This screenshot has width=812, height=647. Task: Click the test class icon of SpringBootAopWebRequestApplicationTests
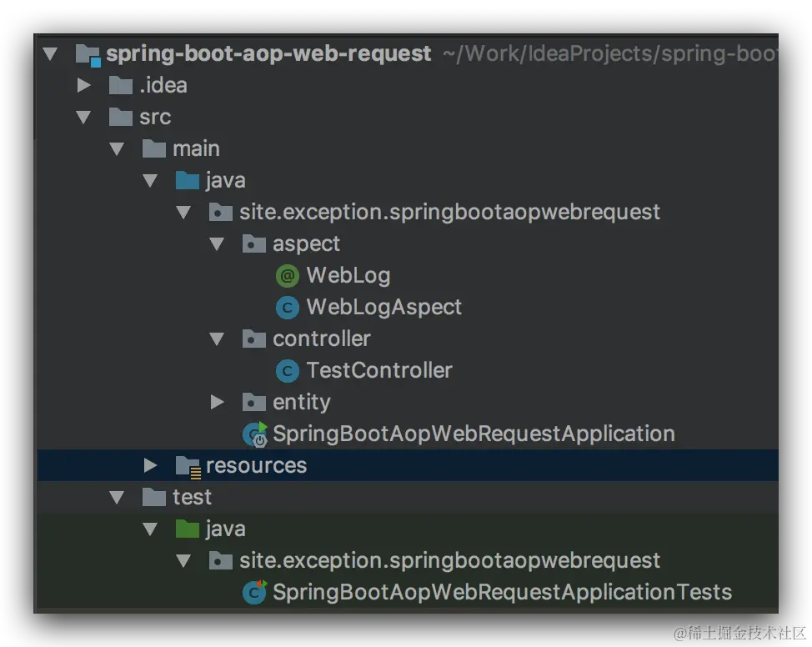tap(254, 592)
